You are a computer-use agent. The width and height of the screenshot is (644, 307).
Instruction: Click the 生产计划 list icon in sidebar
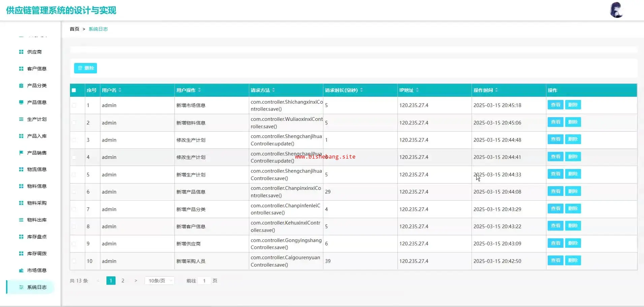(x=21, y=119)
